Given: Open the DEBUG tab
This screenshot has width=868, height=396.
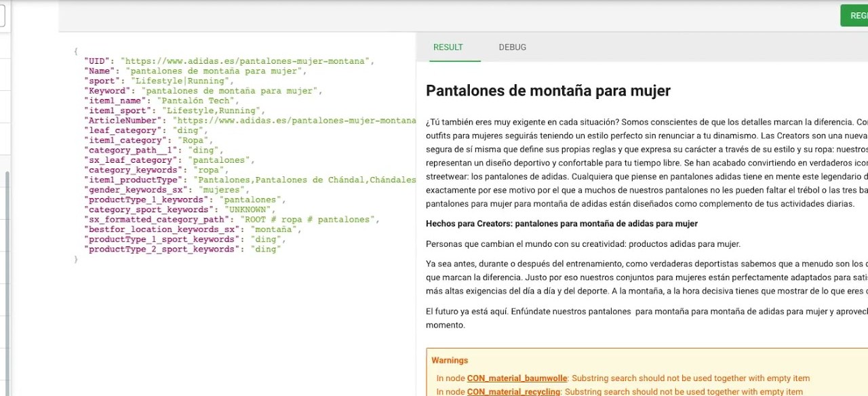Looking at the screenshot, I should pos(513,47).
